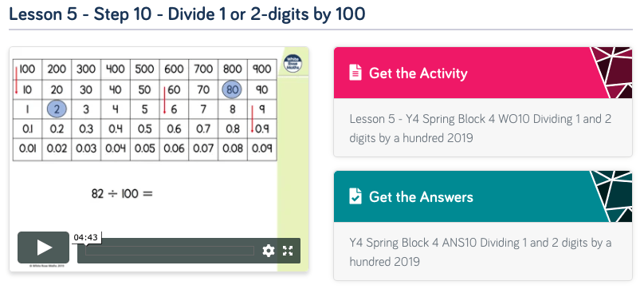
Task: Open the Get the Answers banner
Action: (x=483, y=196)
